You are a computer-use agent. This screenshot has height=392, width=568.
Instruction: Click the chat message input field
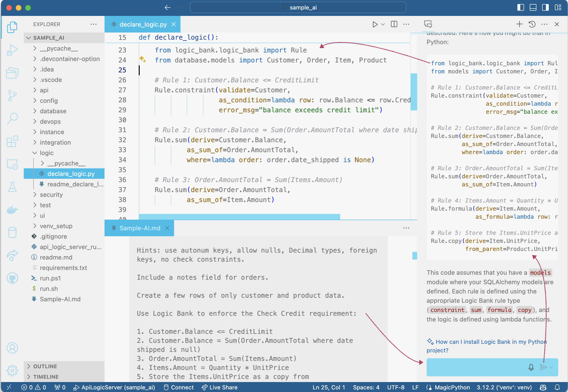[474, 367]
